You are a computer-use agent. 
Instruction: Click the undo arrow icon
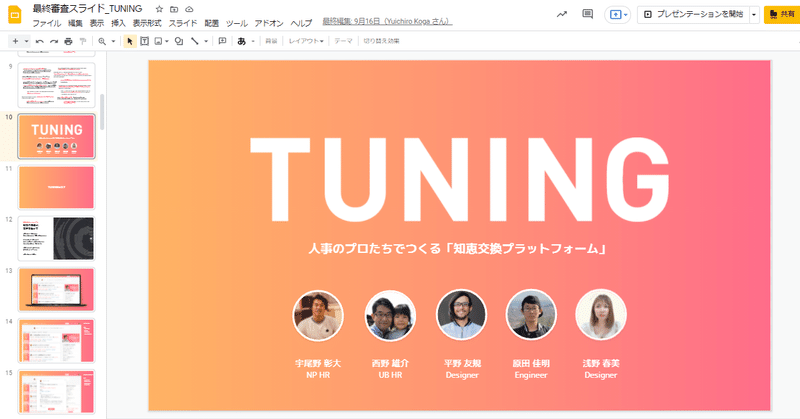pos(40,41)
